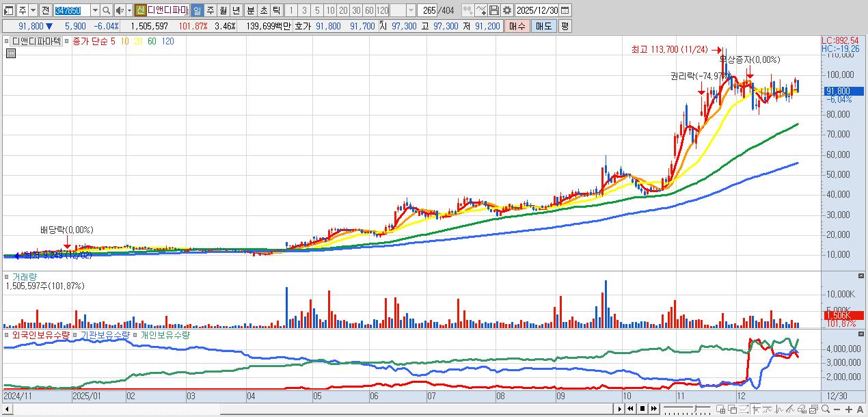This screenshot has height=417, width=868.
Task: Click the 60 interval preset button
Action: 369,10
